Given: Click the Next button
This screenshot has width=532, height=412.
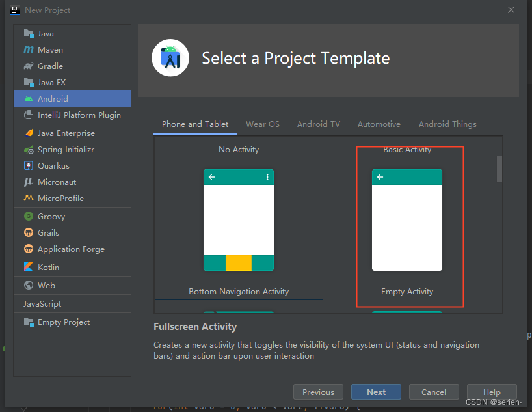Looking at the screenshot, I should click(x=377, y=392).
